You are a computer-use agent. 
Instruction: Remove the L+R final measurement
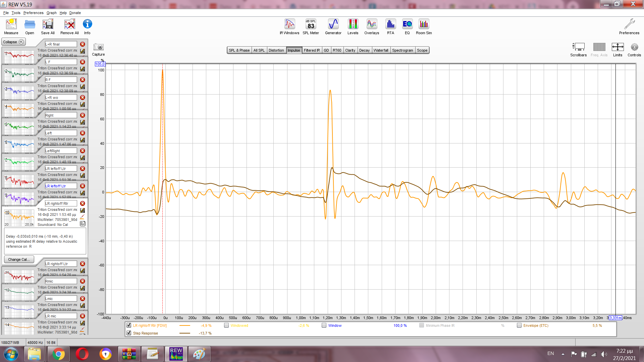coord(83,44)
